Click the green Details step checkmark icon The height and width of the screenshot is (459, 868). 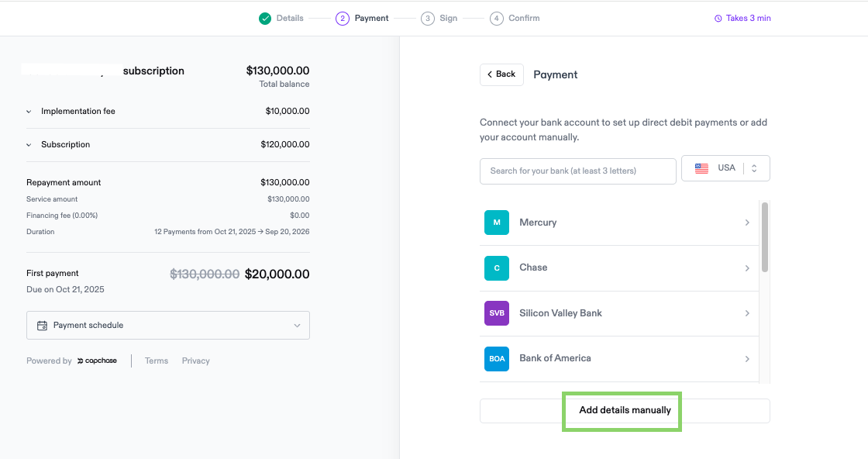tap(265, 19)
